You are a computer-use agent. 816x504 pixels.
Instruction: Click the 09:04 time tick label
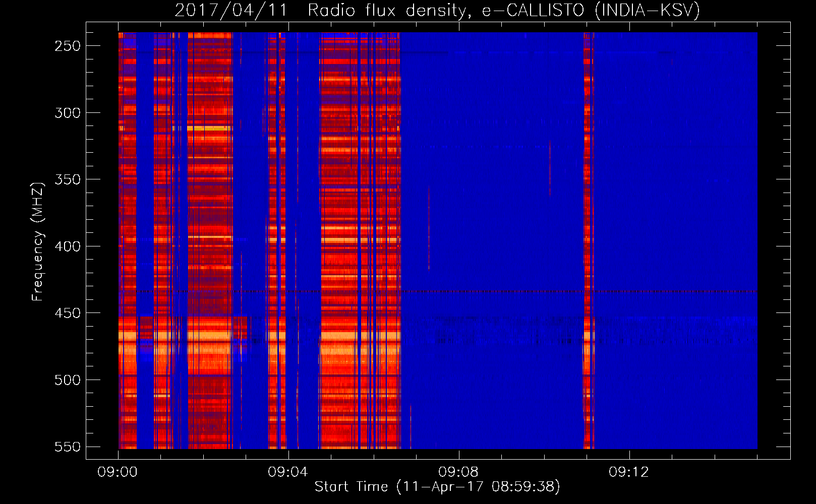(x=288, y=472)
